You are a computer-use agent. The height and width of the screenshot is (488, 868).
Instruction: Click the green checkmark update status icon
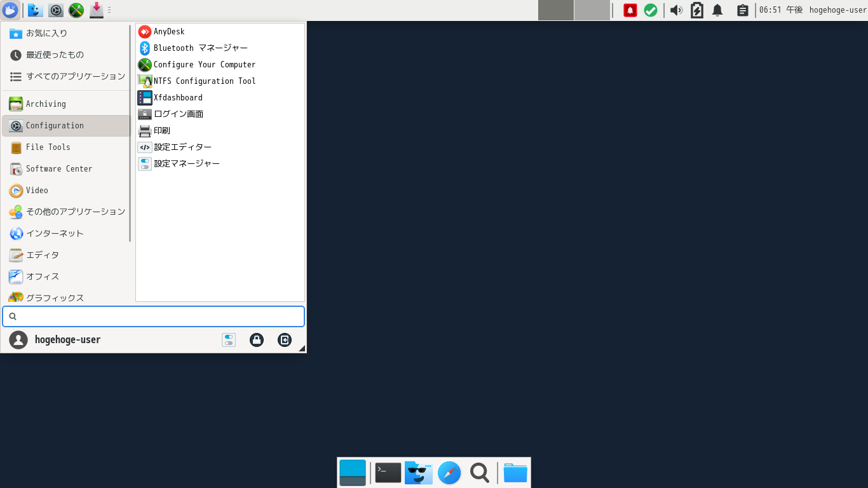[x=651, y=10]
